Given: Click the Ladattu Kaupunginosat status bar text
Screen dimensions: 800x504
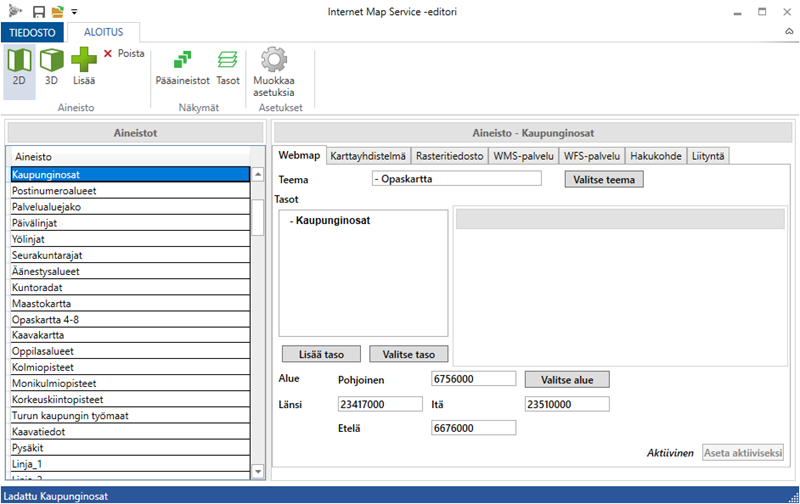Looking at the screenshot, I should point(56,496).
